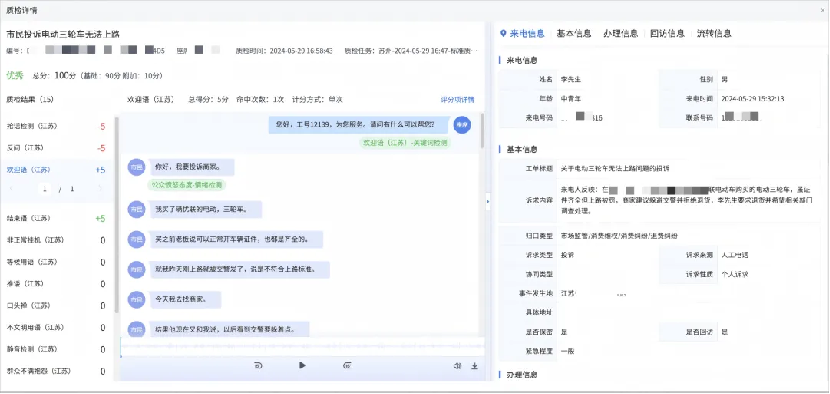
Task: Click the location pin icon by 来电信息
Action: point(503,33)
